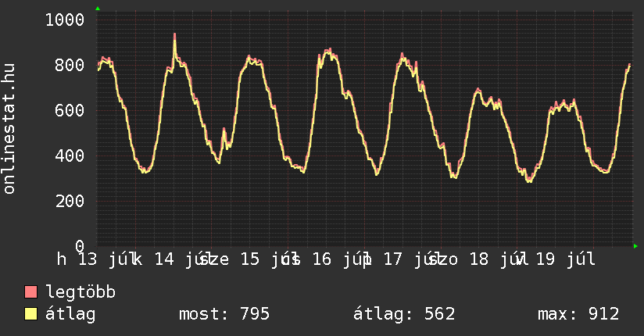
Task: Click the 200 y-axis label
Action: 70,201
